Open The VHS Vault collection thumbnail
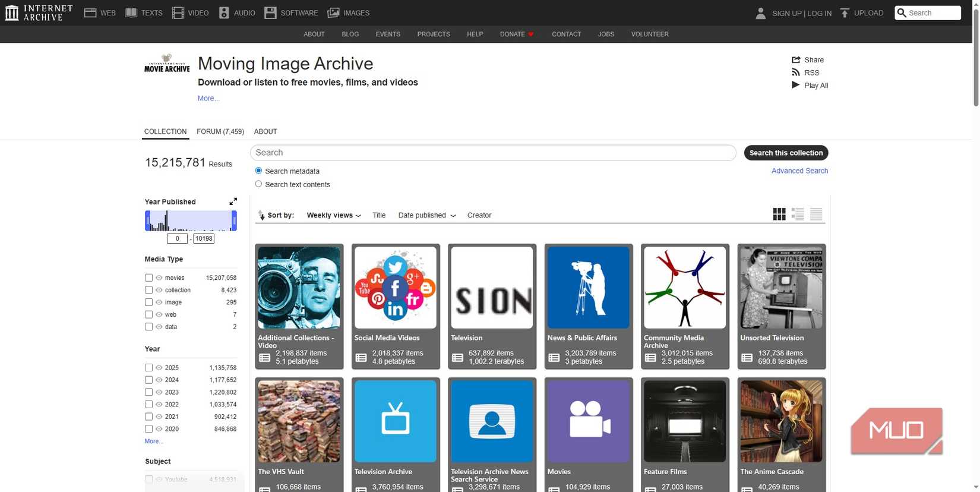980x492 pixels. [299, 421]
